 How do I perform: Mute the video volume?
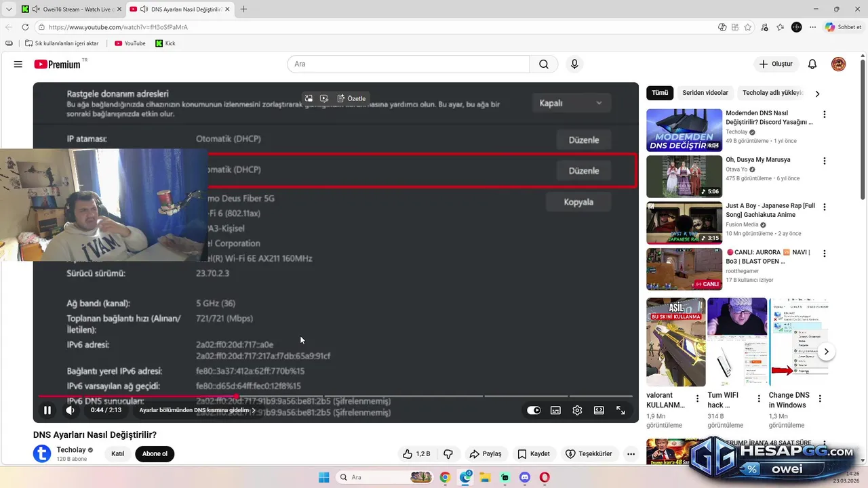[x=71, y=410]
